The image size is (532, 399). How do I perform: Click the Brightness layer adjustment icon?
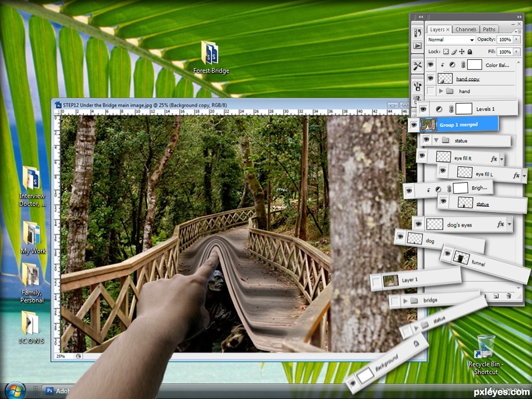coord(438,189)
